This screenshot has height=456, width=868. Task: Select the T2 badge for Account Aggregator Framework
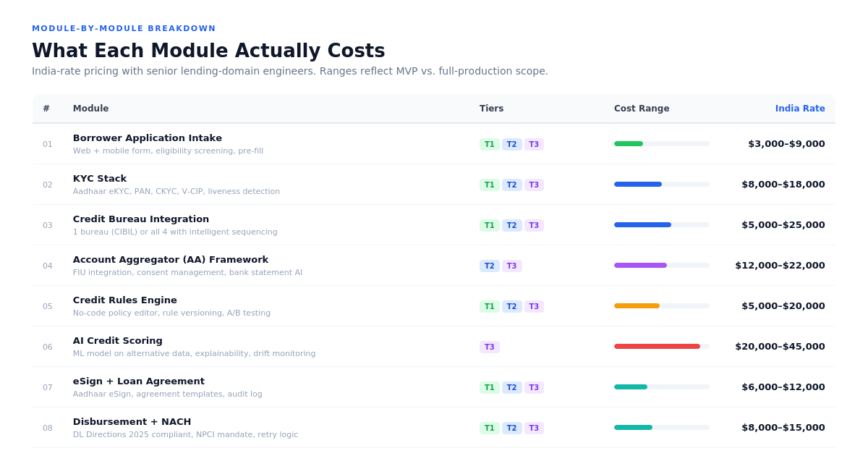[x=490, y=266]
